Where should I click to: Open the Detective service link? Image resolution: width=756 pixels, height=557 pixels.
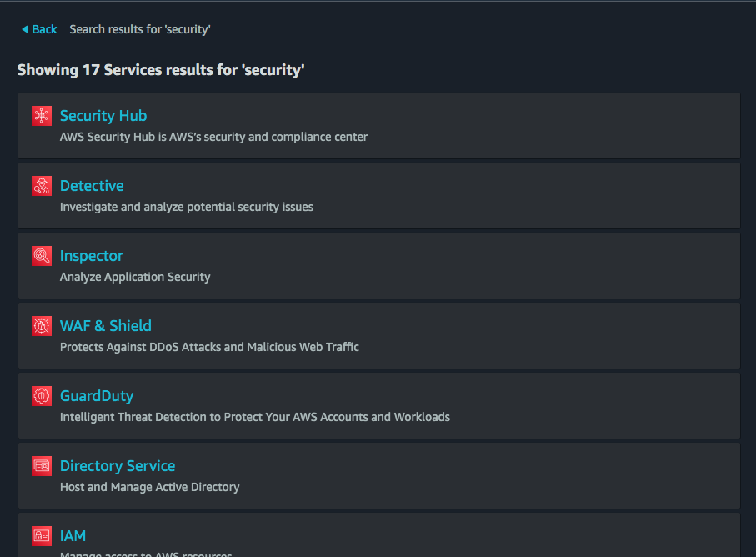pyautogui.click(x=92, y=186)
